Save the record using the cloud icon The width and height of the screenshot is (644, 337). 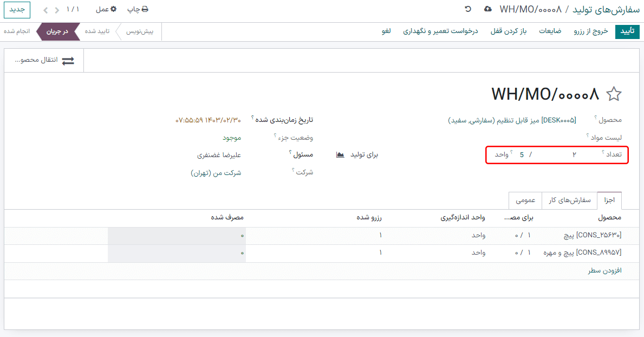pyautogui.click(x=489, y=9)
